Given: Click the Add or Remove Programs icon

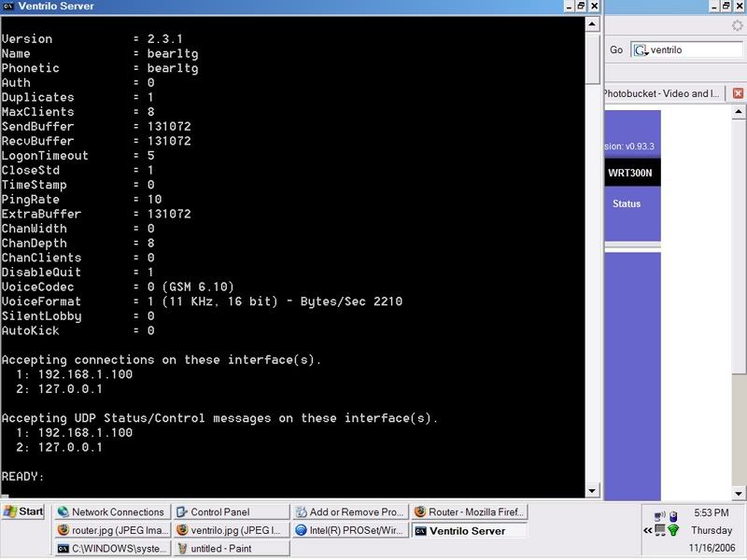Looking at the screenshot, I should click(301, 511).
